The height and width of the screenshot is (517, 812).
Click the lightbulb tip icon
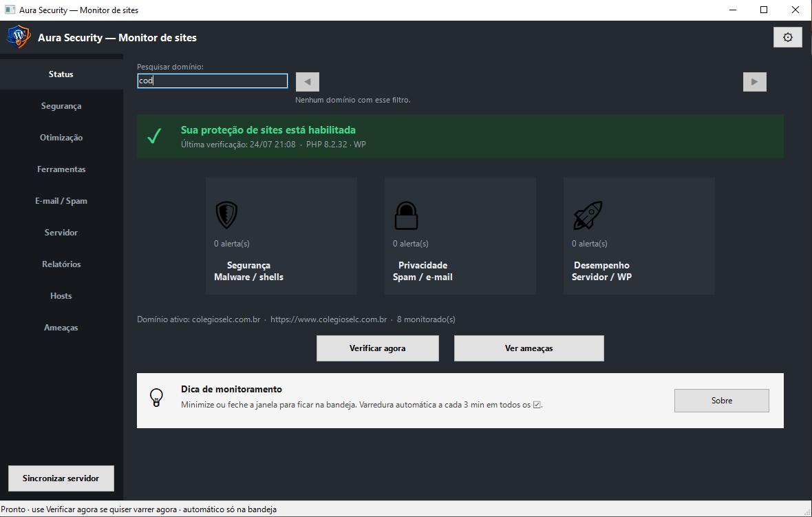(156, 397)
